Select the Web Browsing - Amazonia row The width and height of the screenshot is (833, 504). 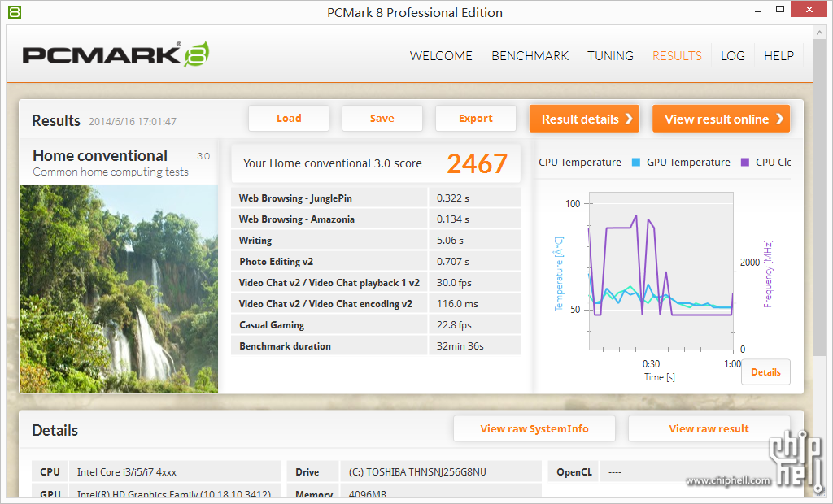376,219
